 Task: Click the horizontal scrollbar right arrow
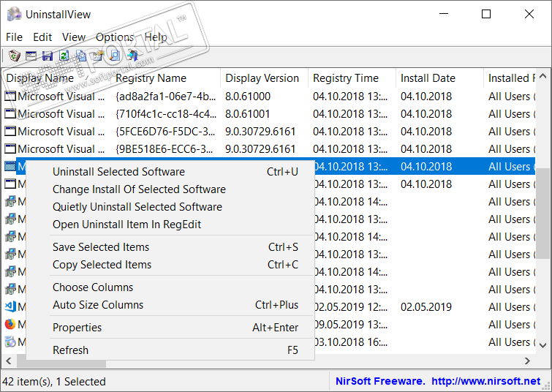tap(528, 361)
